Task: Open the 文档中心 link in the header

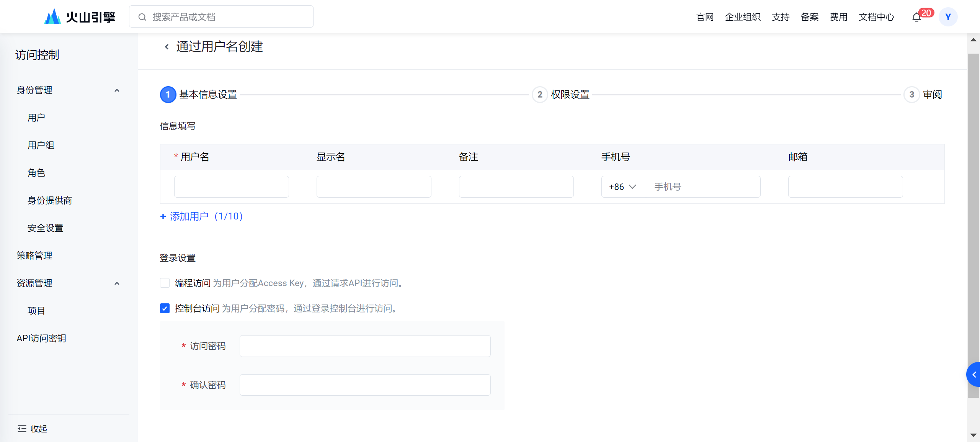Action: coord(876,17)
